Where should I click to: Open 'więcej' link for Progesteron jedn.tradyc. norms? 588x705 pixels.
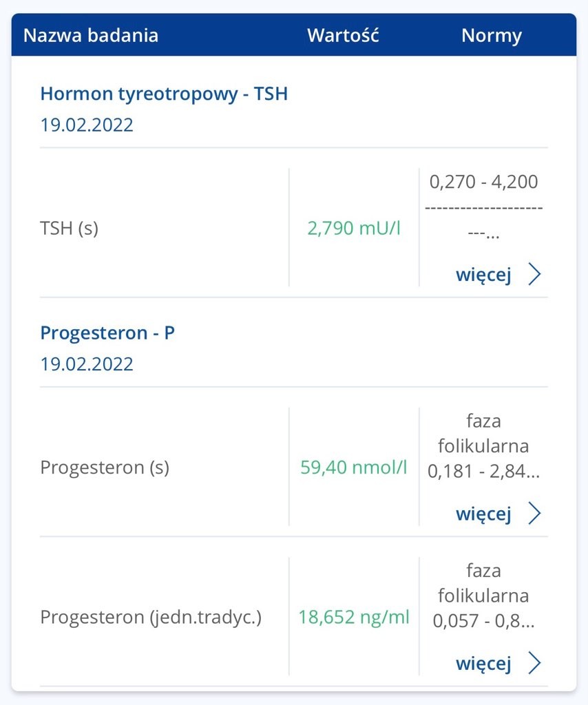[483, 663]
